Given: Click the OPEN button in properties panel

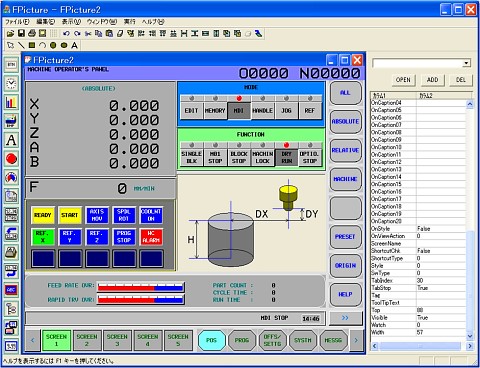Looking at the screenshot, I should coord(403,80).
